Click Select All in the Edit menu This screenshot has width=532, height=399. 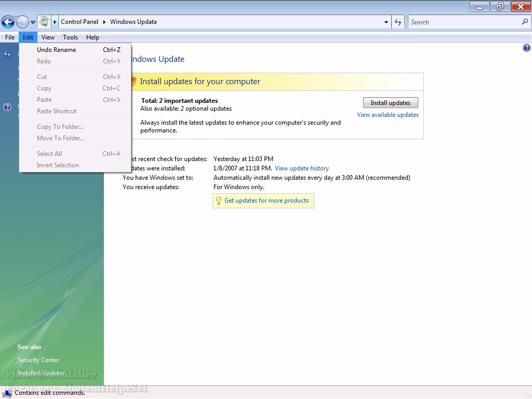(76, 154)
